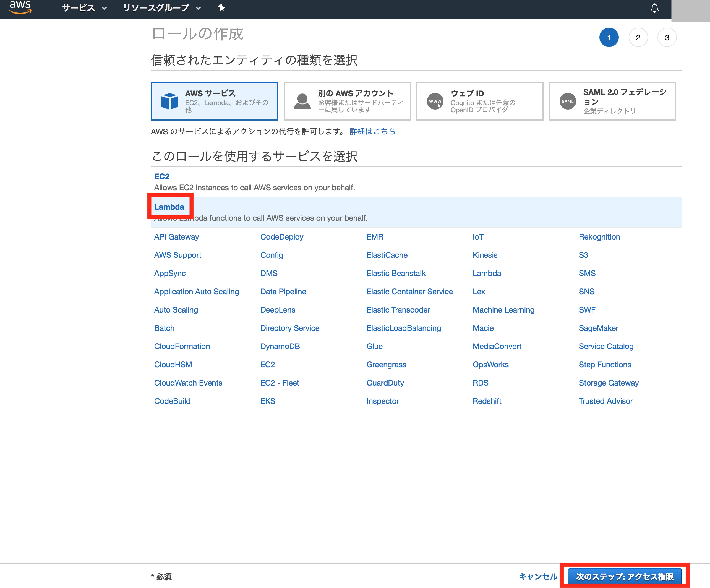
Task: Select Storage Gateway service
Action: (609, 383)
